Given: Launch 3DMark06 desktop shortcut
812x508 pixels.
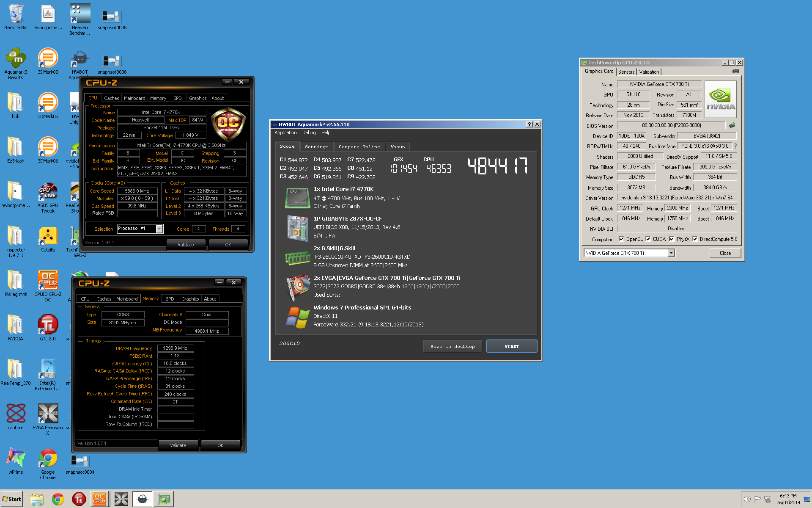Looking at the screenshot, I should click(x=48, y=150).
